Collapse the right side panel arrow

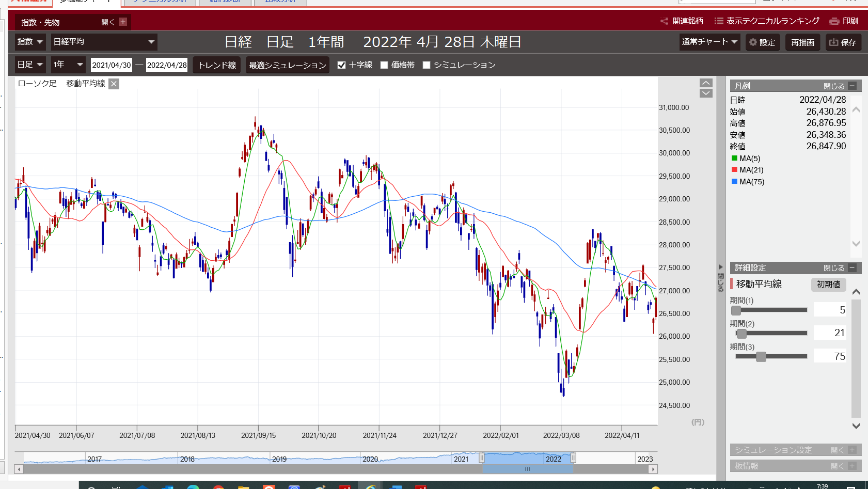click(721, 267)
